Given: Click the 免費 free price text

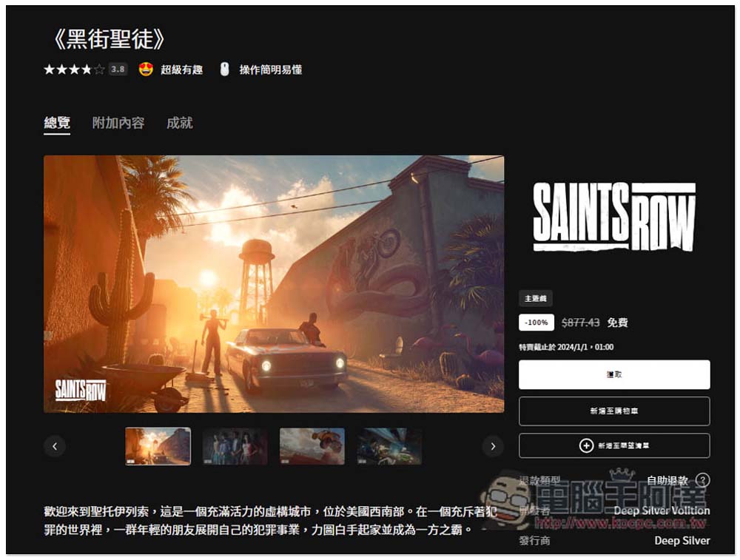Looking at the screenshot, I should (617, 323).
